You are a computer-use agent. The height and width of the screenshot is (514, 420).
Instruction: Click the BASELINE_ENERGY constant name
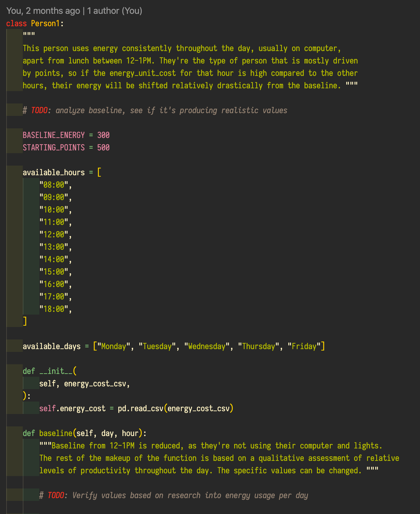click(54, 135)
